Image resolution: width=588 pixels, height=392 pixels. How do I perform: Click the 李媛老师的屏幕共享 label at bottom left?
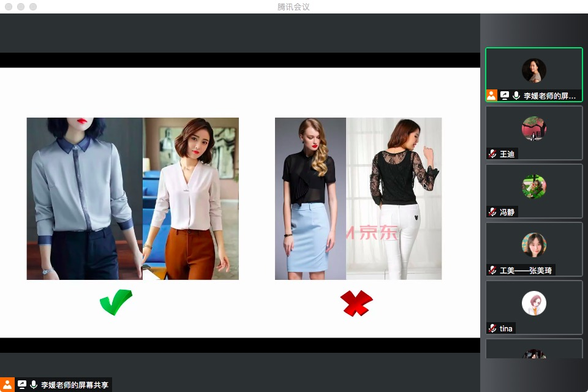point(74,385)
